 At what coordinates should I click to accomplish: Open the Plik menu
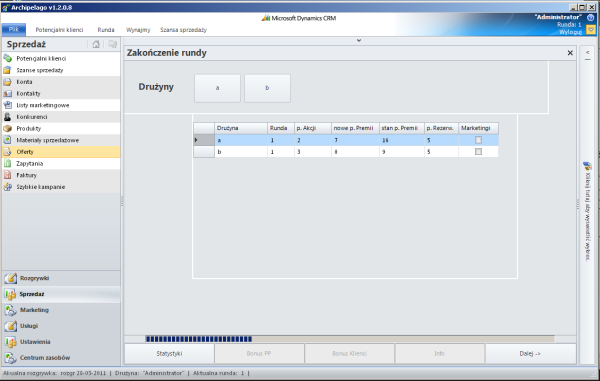click(14, 29)
